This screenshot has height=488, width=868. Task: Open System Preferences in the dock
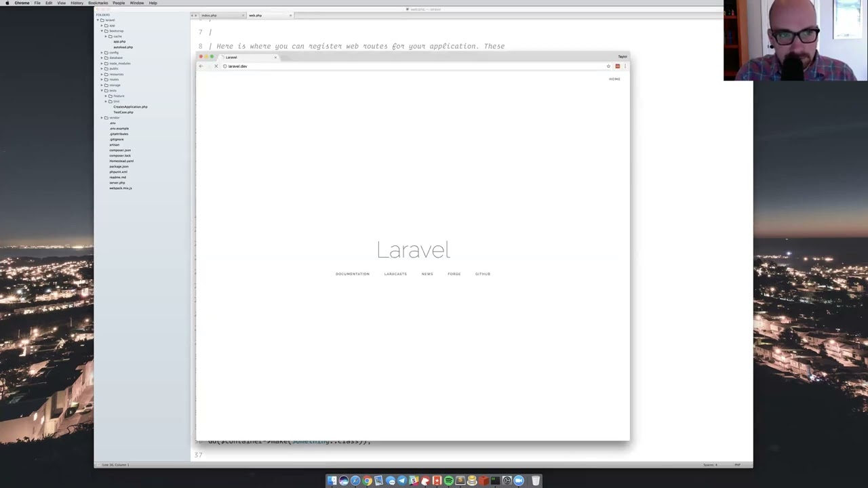pyautogui.click(x=507, y=481)
